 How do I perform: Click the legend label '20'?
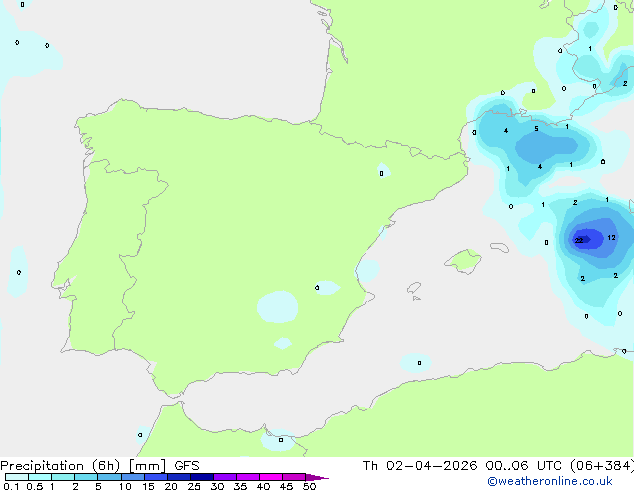[x=171, y=486]
